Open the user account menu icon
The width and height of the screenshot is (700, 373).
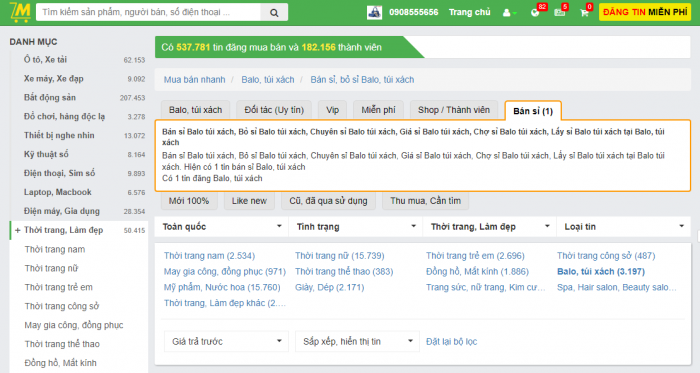[x=508, y=13]
